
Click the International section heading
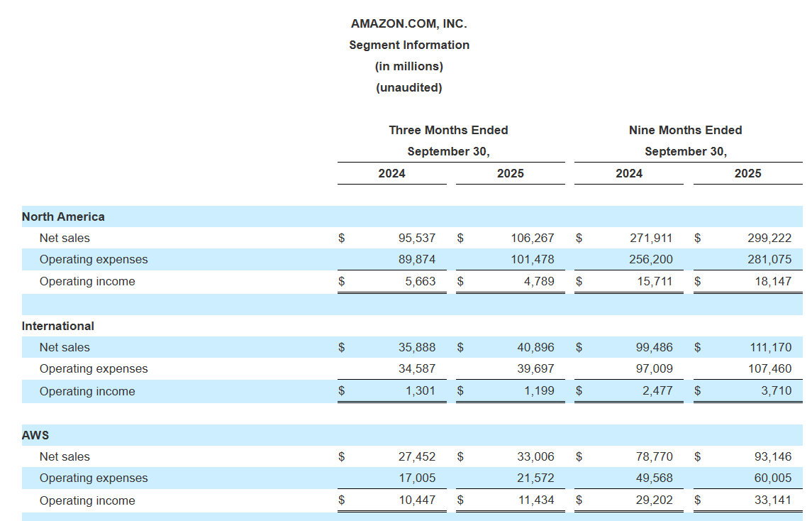click(x=58, y=326)
